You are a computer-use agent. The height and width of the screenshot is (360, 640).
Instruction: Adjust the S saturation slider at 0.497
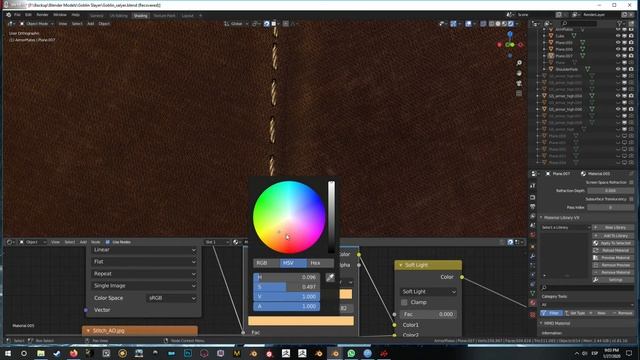287,287
